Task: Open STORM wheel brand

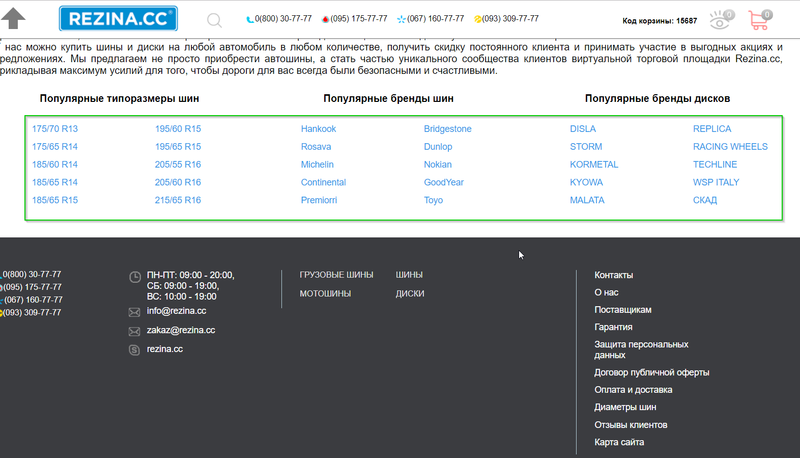Action: (x=586, y=147)
